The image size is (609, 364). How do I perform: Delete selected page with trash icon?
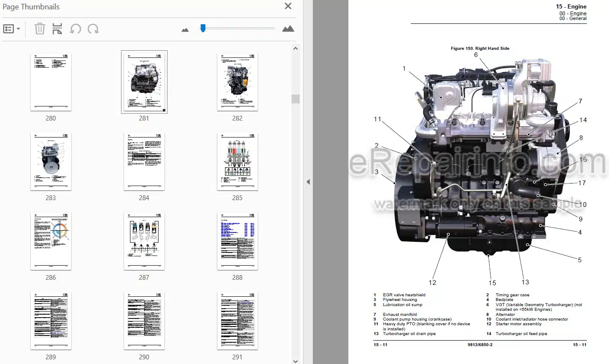tap(40, 29)
